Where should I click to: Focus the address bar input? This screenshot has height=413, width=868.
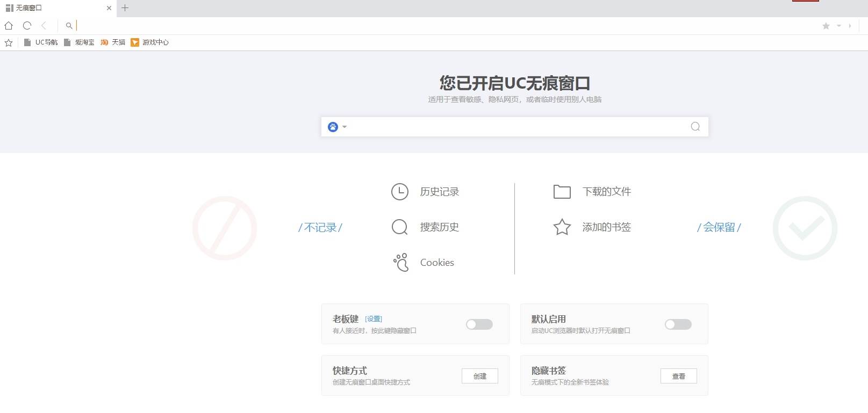(446, 25)
